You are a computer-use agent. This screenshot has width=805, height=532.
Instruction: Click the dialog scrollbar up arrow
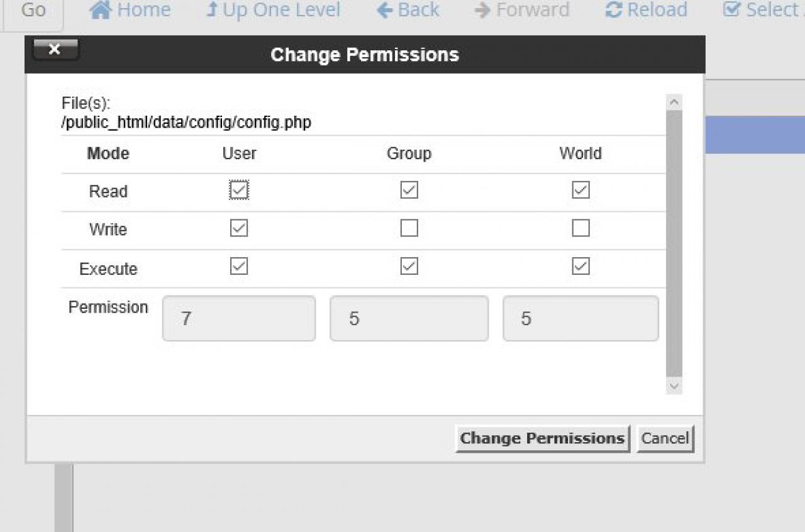674,103
